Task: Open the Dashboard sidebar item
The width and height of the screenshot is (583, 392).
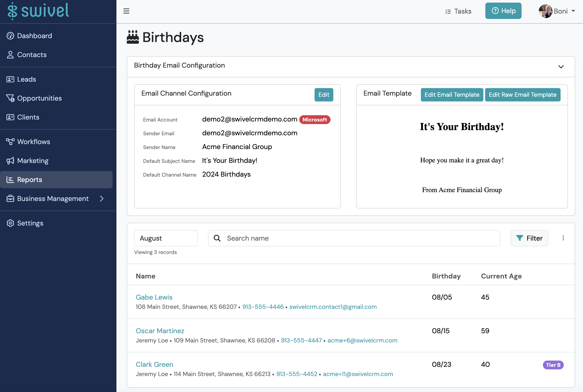Action: 30,36
